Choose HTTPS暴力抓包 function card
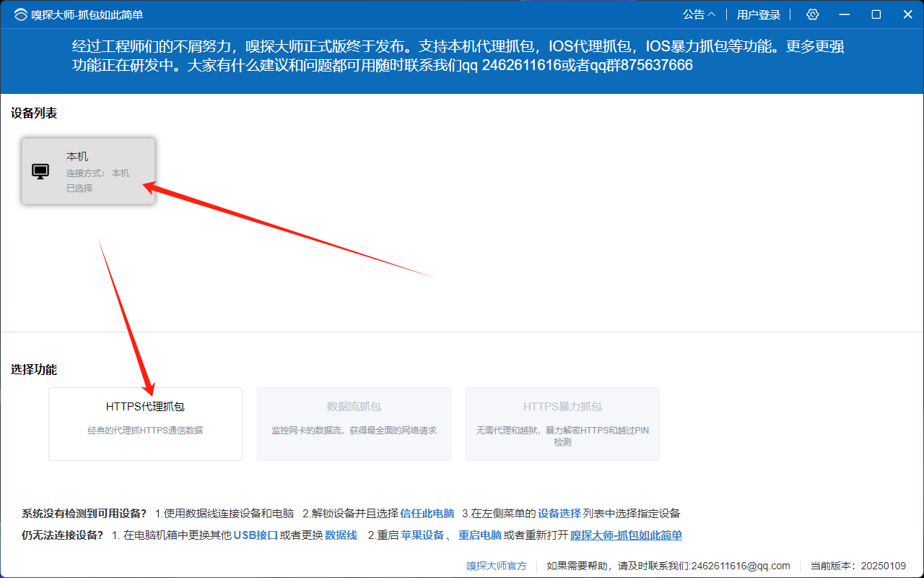The height and width of the screenshot is (578, 924). coord(562,424)
